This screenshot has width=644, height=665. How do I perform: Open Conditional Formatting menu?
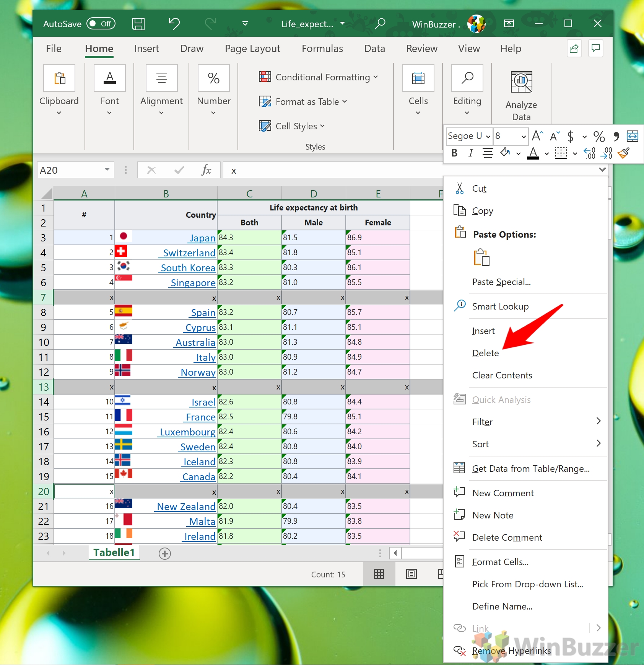click(x=318, y=77)
